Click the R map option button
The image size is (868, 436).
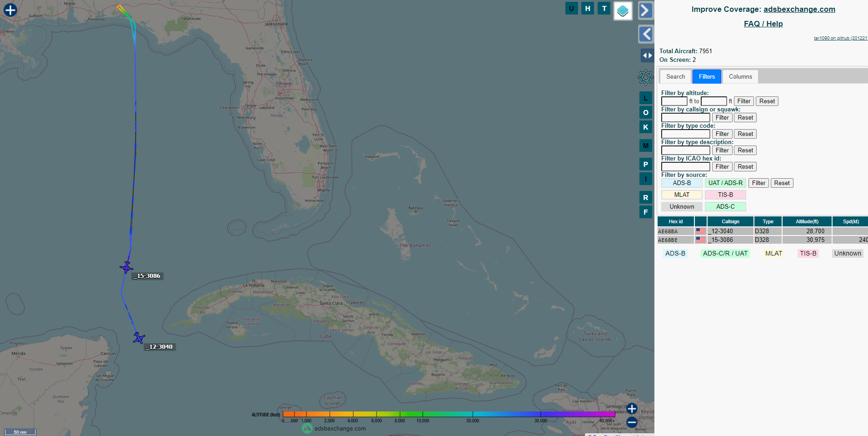pyautogui.click(x=646, y=197)
